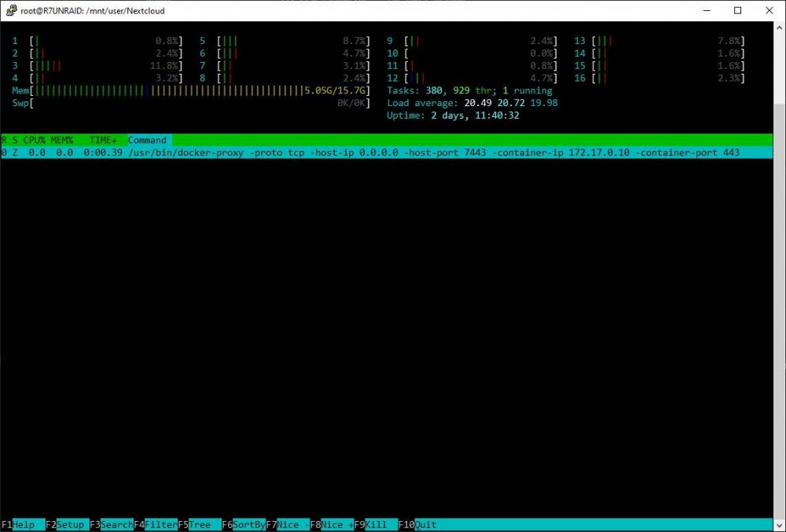Click the scroll down arrow of scrollbar
This screenshot has height=532, width=786.
[x=780, y=526]
